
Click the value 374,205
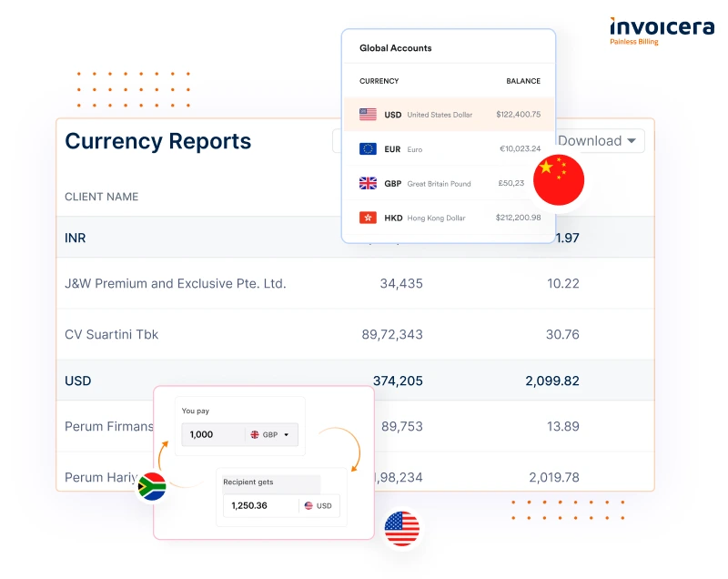tap(398, 381)
